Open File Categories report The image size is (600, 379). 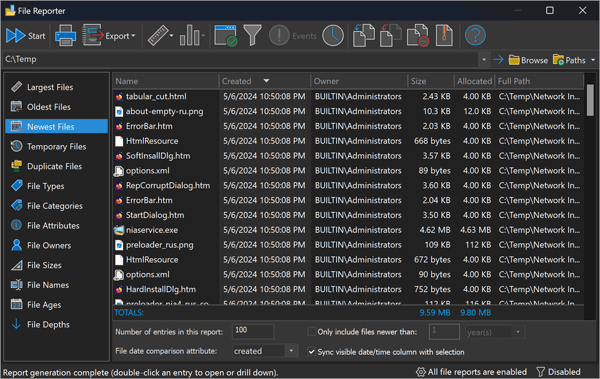coord(57,206)
